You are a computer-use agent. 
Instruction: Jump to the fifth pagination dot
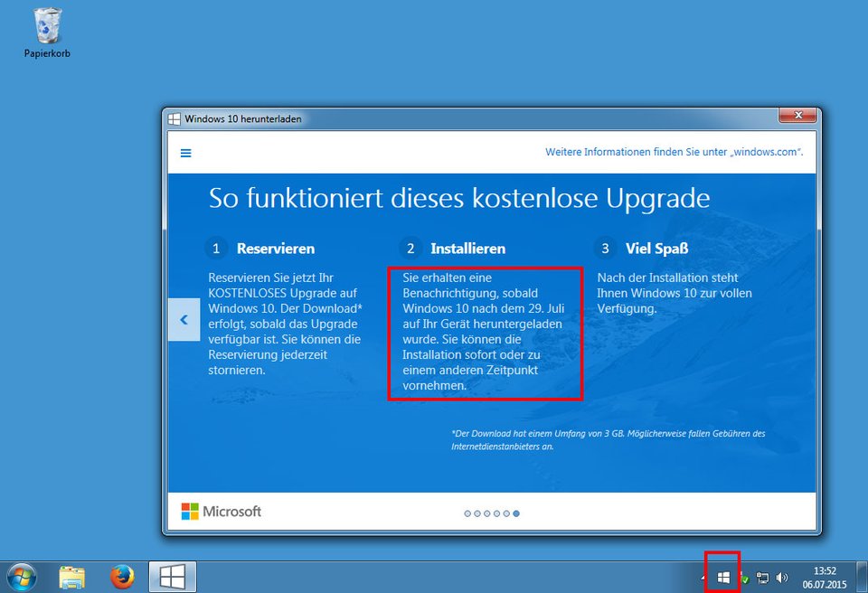click(506, 513)
